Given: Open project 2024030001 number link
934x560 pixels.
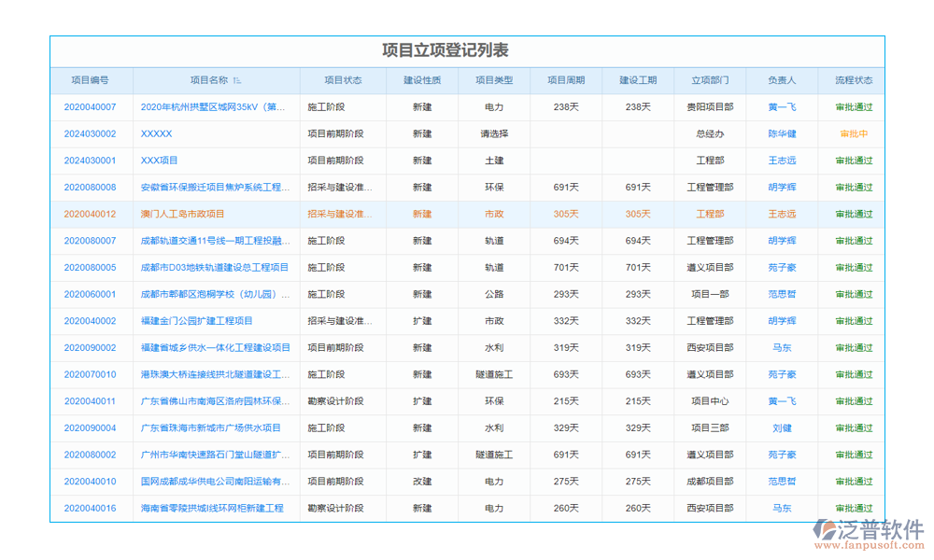Looking at the screenshot, I should (91, 161).
